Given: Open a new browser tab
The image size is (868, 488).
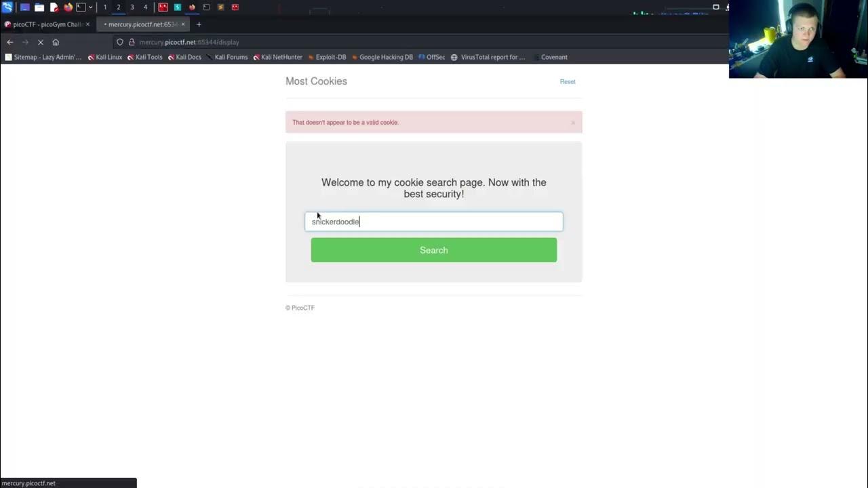Looking at the screenshot, I should [199, 24].
